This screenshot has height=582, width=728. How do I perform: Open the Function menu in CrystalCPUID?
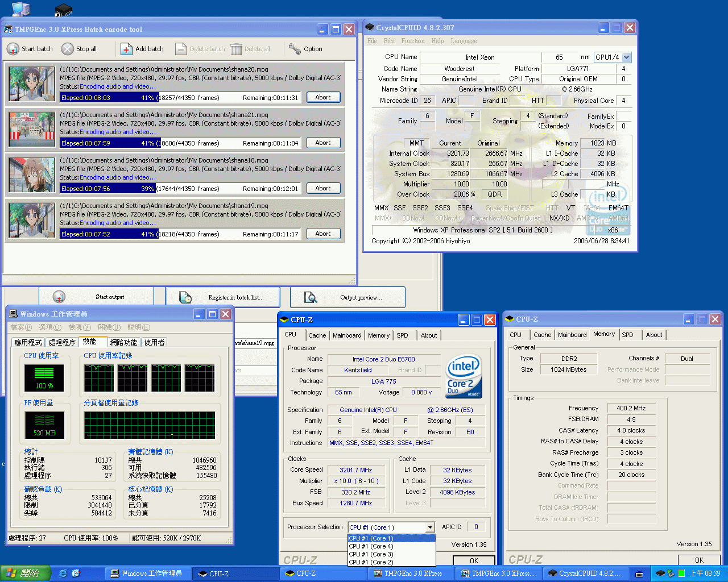[x=412, y=41]
